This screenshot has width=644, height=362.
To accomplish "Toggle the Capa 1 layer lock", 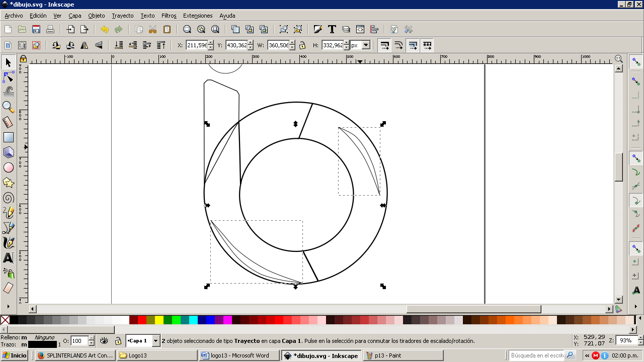I will [x=118, y=341].
